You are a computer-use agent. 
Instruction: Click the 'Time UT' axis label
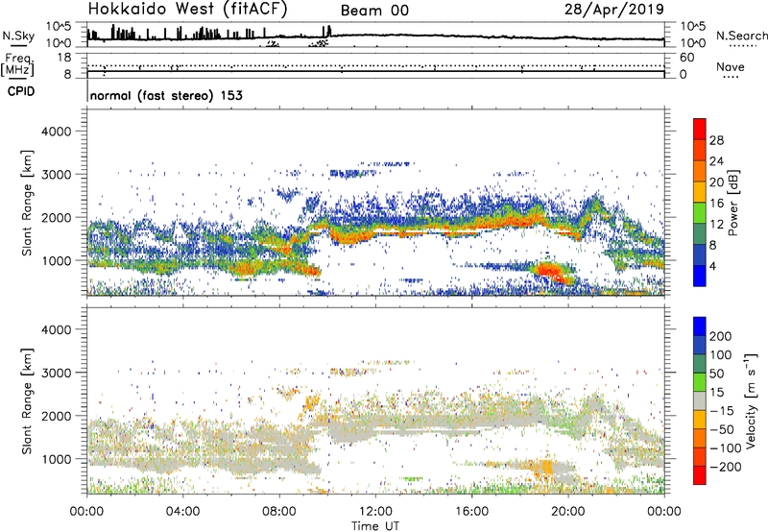375,526
